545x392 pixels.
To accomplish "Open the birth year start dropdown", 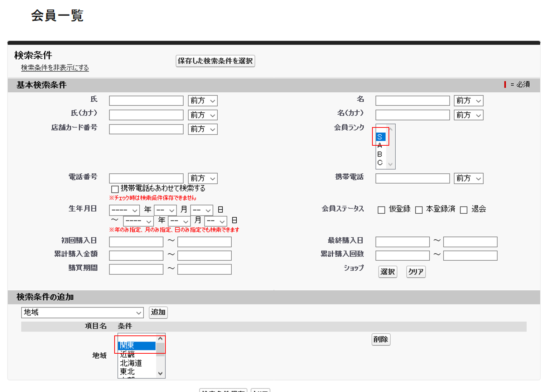I will [x=124, y=210].
